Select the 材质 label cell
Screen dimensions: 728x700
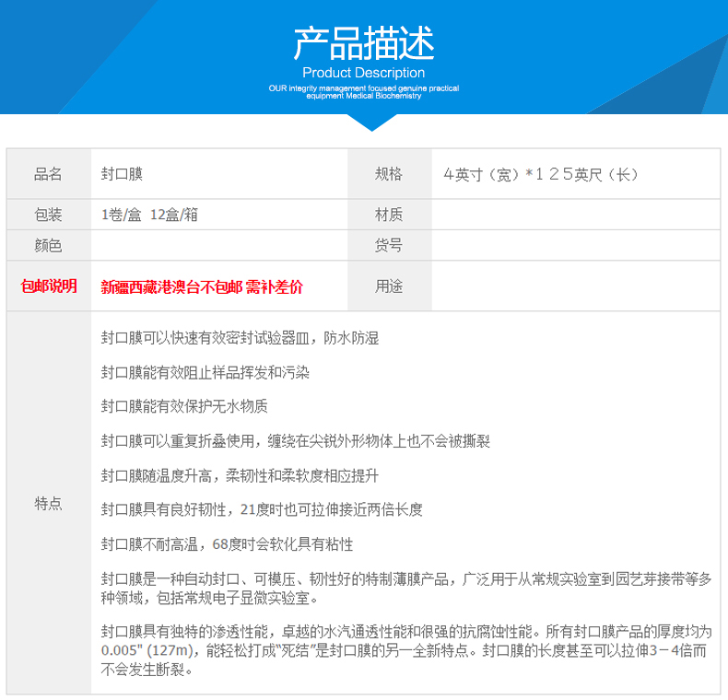click(x=389, y=215)
